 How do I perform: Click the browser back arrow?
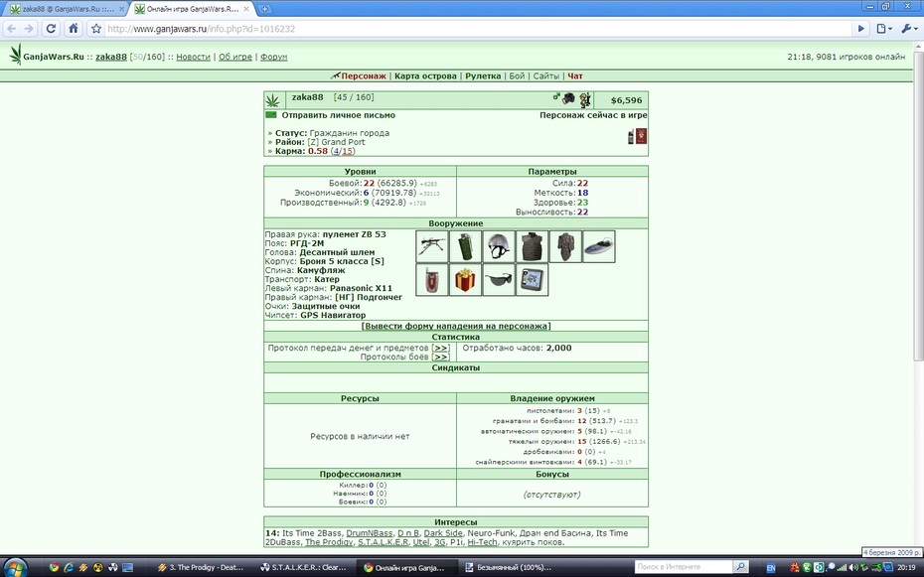click(12, 28)
